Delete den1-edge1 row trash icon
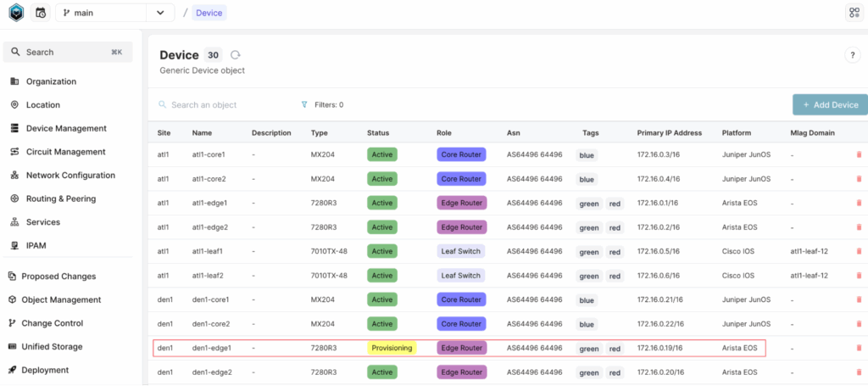The height and width of the screenshot is (386, 868). [860, 348]
